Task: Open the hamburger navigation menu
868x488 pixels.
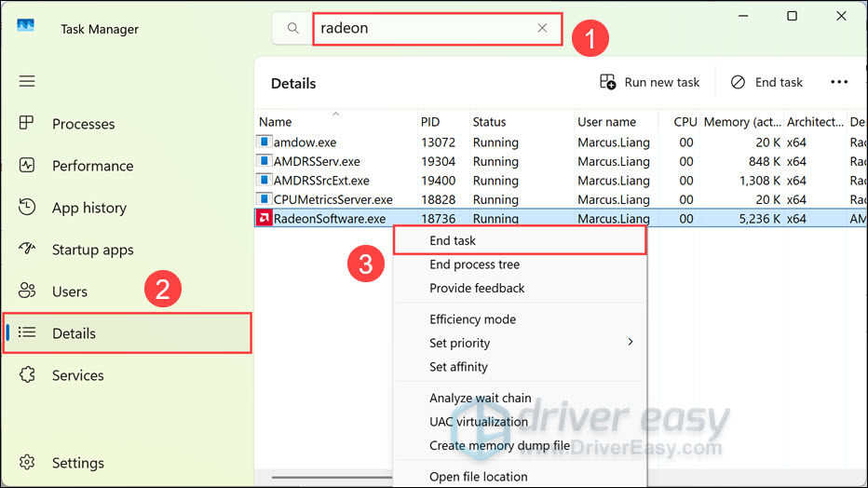Action: tap(27, 81)
